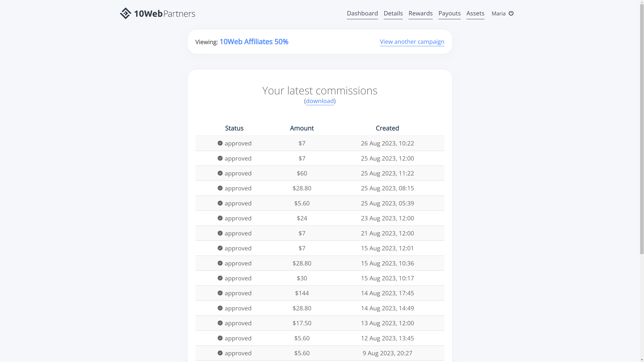Click the View another campaign link
This screenshot has width=644, height=362.
412,42
